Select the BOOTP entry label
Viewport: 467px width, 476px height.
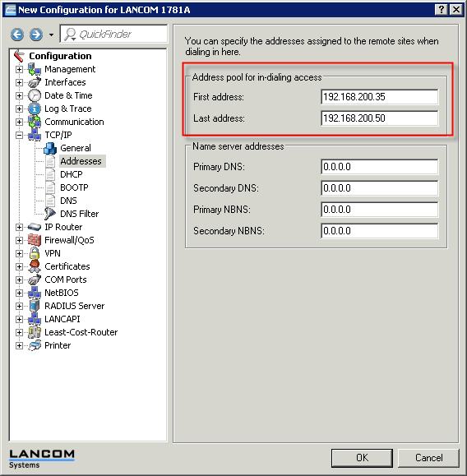(x=74, y=187)
